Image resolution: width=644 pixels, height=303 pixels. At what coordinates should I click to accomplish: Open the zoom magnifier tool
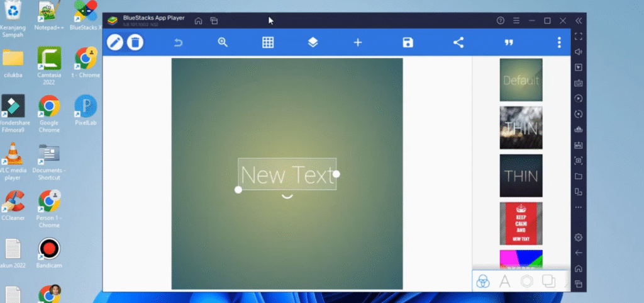tap(223, 42)
